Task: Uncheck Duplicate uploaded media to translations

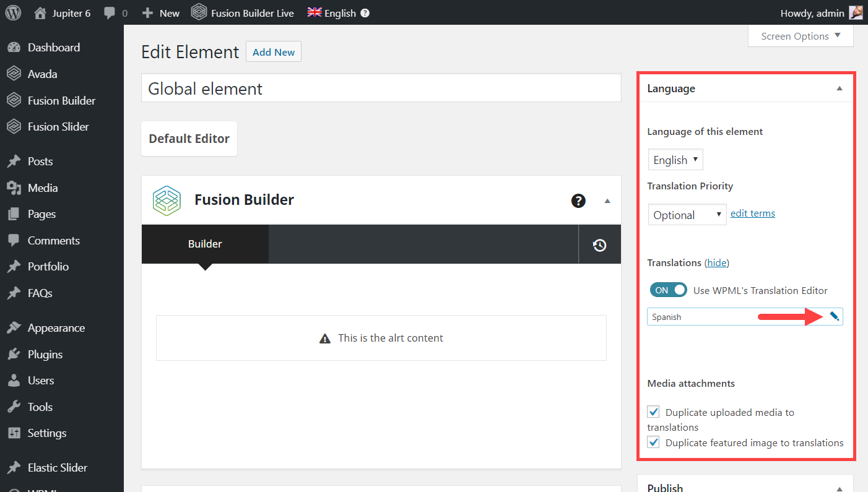Action: [x=653, y=412]
